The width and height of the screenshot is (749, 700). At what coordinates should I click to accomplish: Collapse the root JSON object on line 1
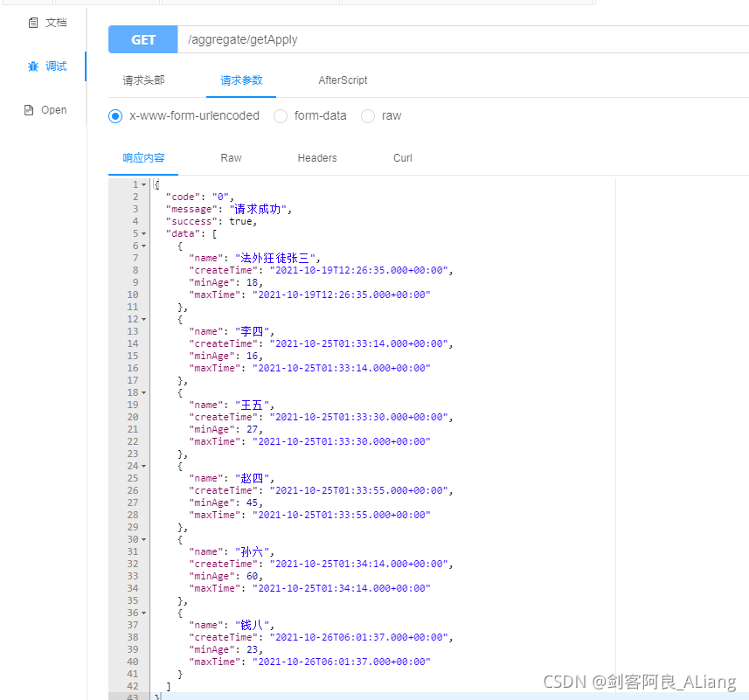coord(142,184)
